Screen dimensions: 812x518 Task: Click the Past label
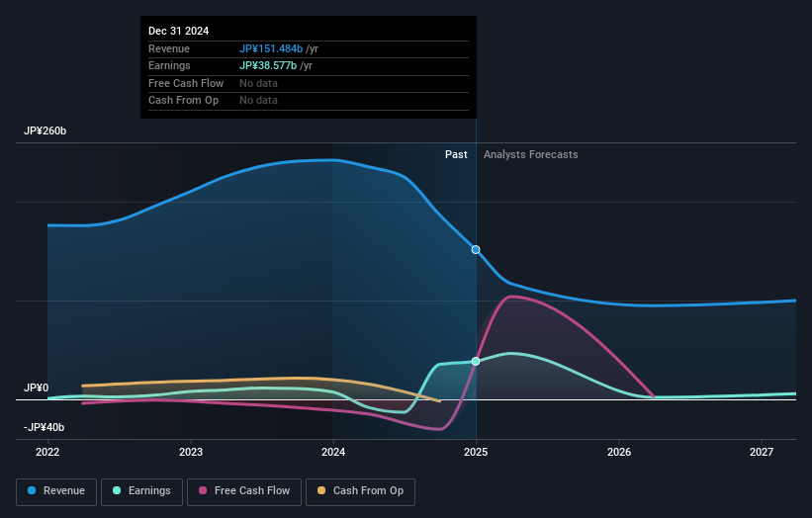456,154
